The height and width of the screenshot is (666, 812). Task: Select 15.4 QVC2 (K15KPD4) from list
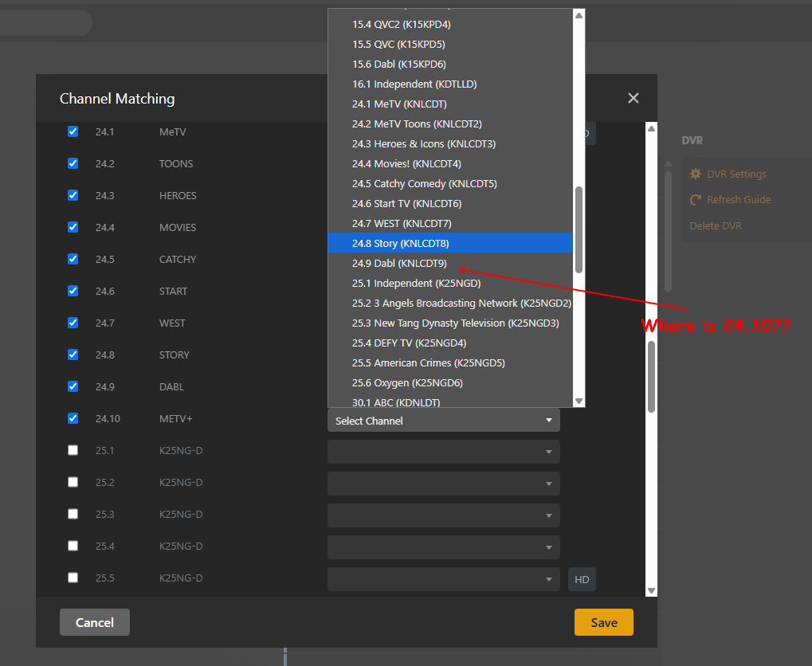click(450, 25)
